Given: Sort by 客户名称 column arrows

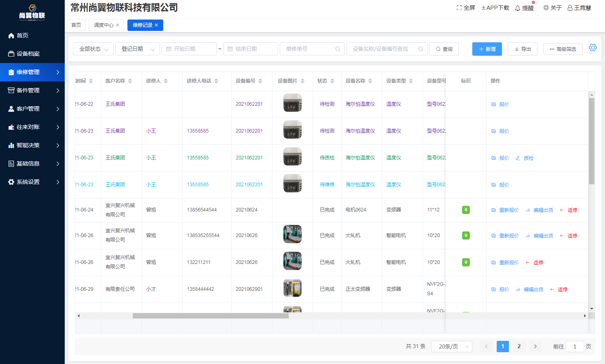Looking at the screenshot, I should [130, 81].
